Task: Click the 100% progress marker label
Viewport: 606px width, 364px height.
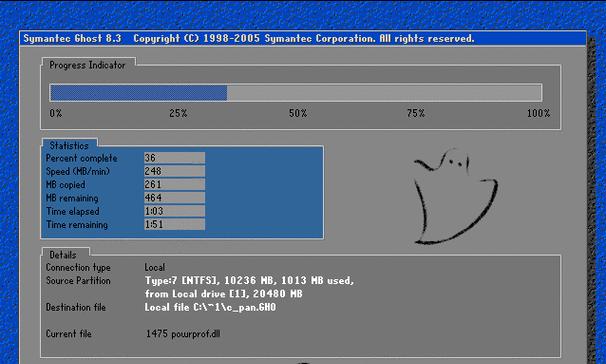Action: coord(538,113)
